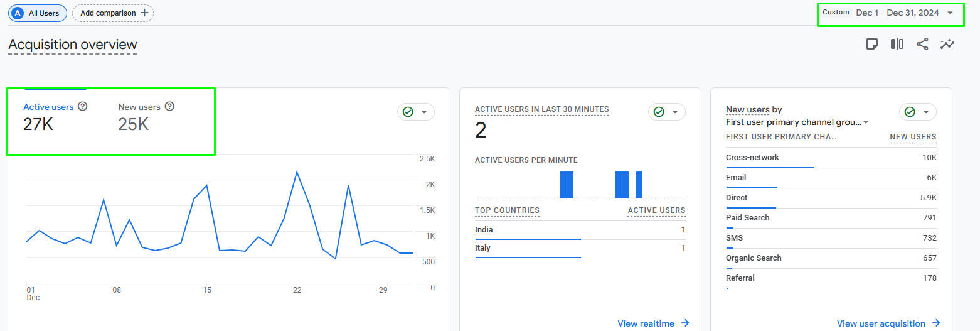Open the status dropdown on realtime card
The width and height of the screenshot is (980, 331).
click(666, 112)
